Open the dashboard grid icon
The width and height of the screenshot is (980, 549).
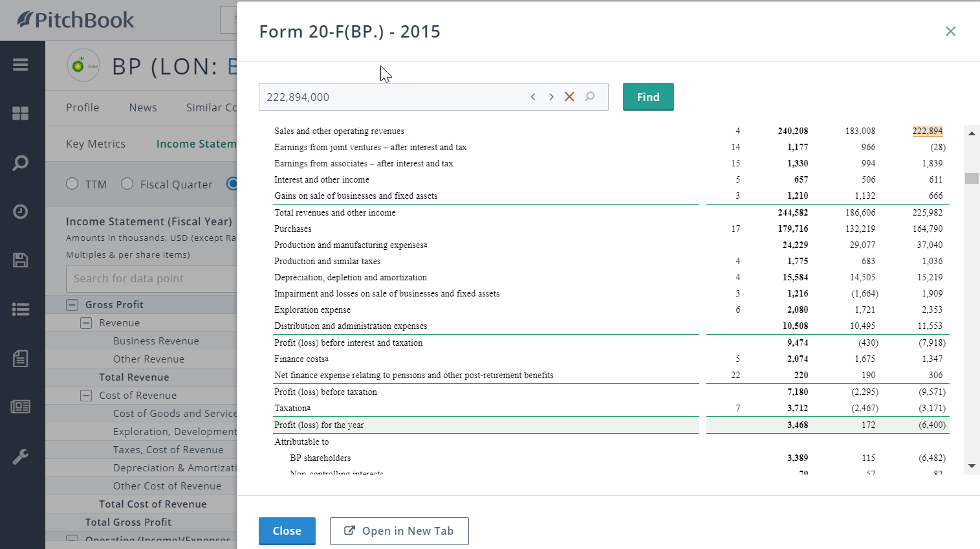21,113
